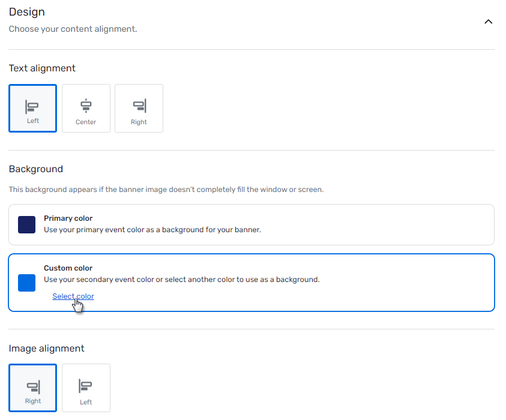The image size is (506, 420).
Task: Set image alignment to Right
Action: point(32,388)
